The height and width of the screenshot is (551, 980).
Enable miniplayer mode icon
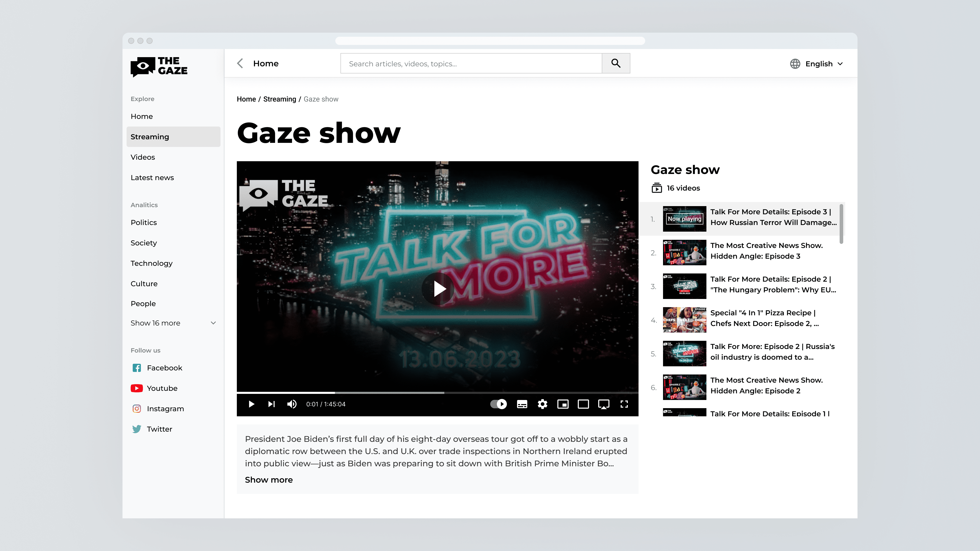pyautogui.click(x=563, y=404)
